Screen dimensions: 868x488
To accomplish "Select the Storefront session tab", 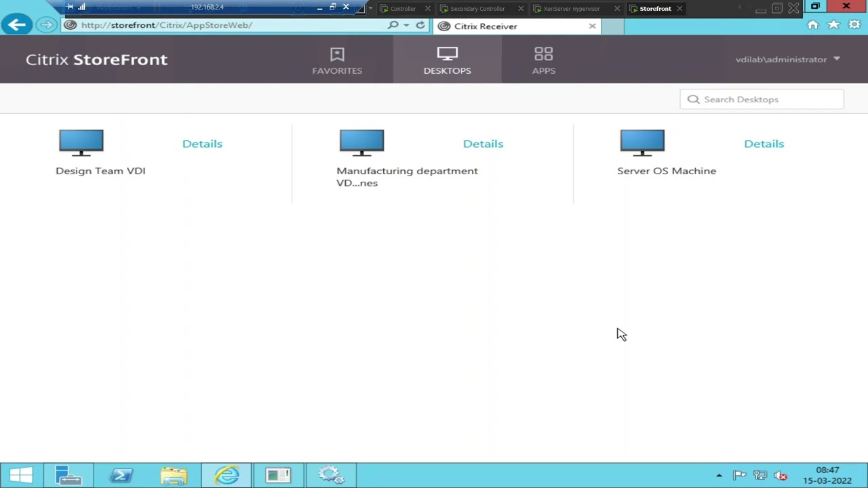I will (655, 9).
